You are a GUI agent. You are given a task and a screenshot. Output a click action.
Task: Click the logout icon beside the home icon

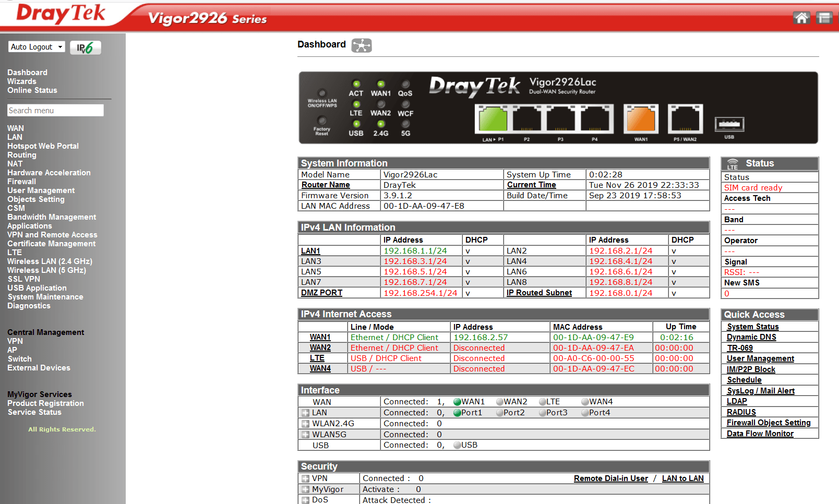[x=824, y=18]
